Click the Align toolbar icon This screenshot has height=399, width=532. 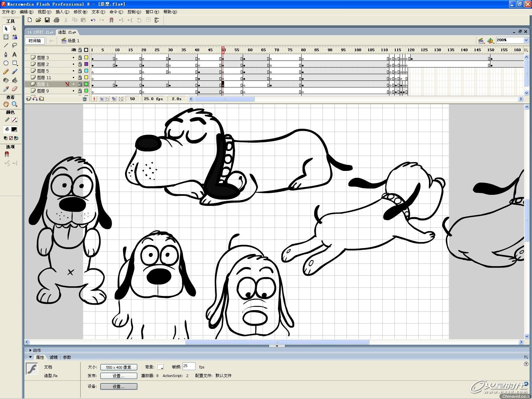(x=157, y=20)
